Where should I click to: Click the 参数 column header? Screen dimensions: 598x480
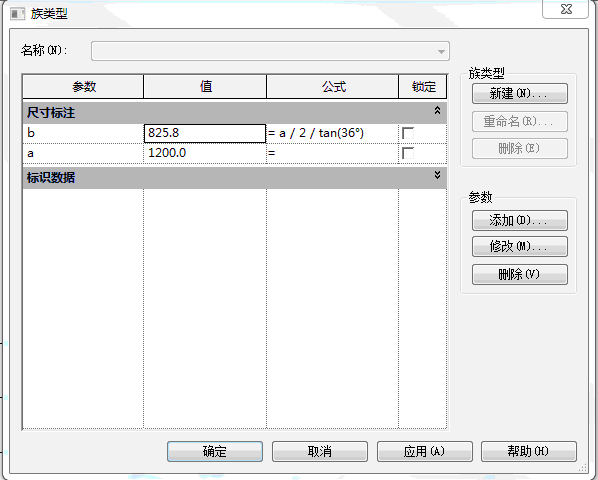click(x=83, y=87)
